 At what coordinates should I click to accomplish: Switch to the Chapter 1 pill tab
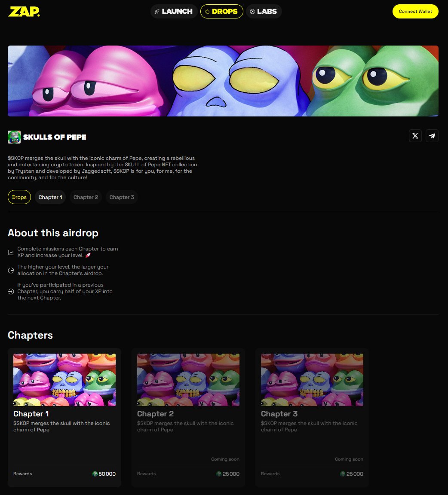coord(50,197)
